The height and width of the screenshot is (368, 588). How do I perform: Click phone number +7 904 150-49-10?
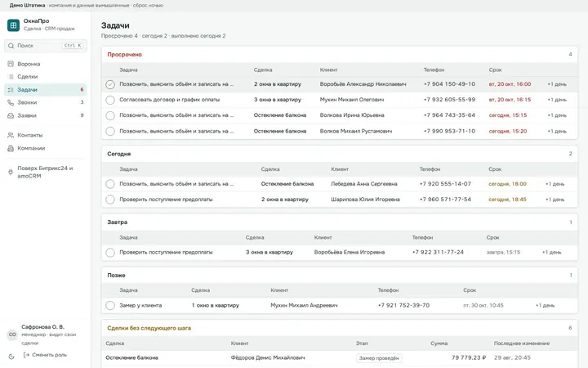point(449,84)
